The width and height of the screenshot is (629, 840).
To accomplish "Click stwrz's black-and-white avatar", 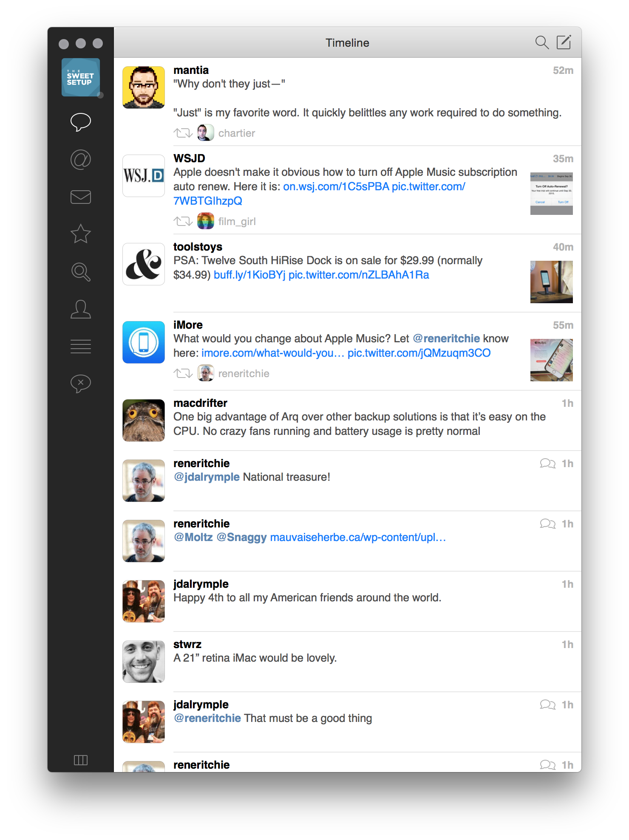I will pyautogui.click(x=144, y=662).
